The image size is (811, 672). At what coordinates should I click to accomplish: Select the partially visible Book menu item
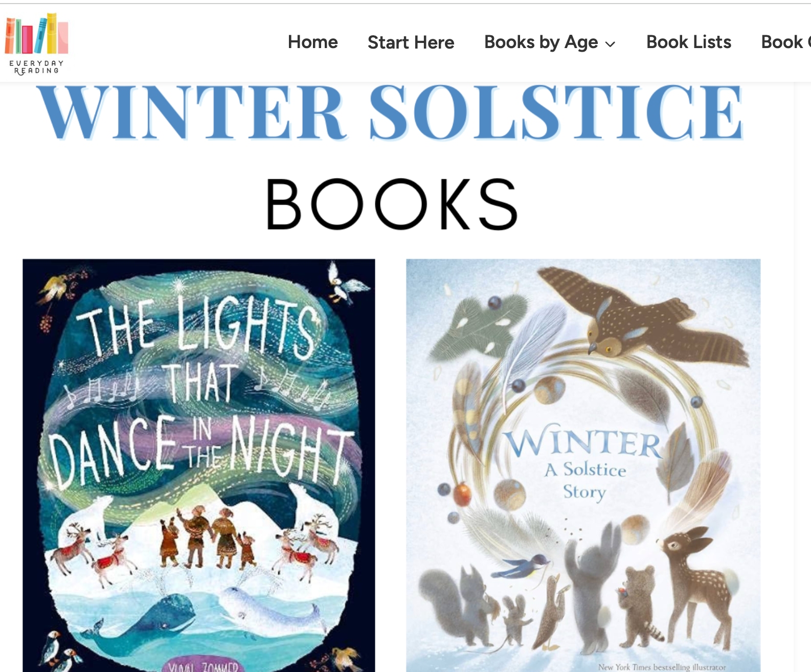click(785, 42)
